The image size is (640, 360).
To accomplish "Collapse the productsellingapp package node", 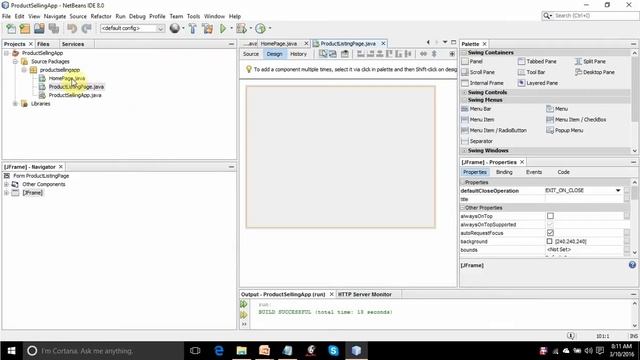I will click(x=24, y=70).
